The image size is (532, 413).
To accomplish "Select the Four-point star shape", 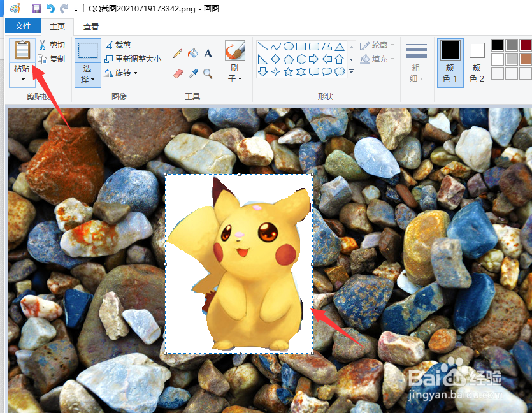I will (x=275, y=71).
